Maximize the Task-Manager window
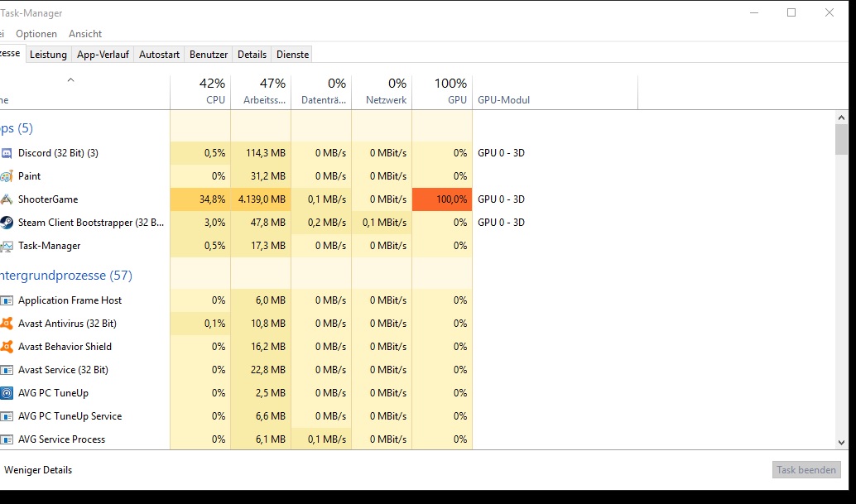856x504 pixels. tap(791, 12)
